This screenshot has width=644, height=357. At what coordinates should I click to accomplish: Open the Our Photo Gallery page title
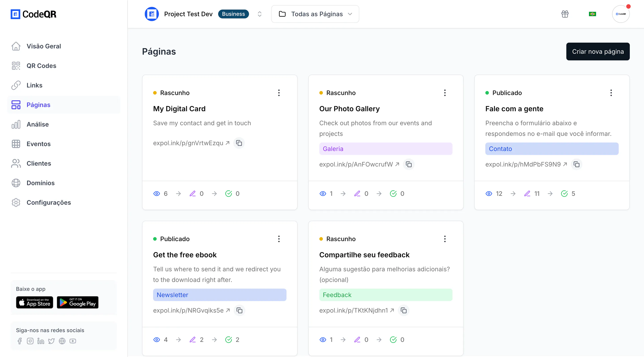[349, 109]
